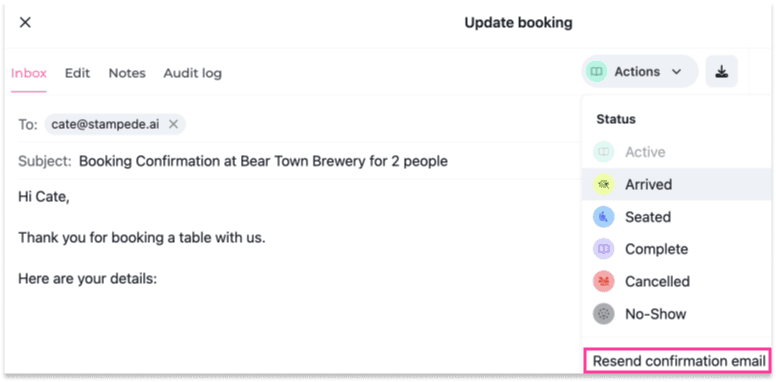Click the Active status icon

[x=604, y=152]
